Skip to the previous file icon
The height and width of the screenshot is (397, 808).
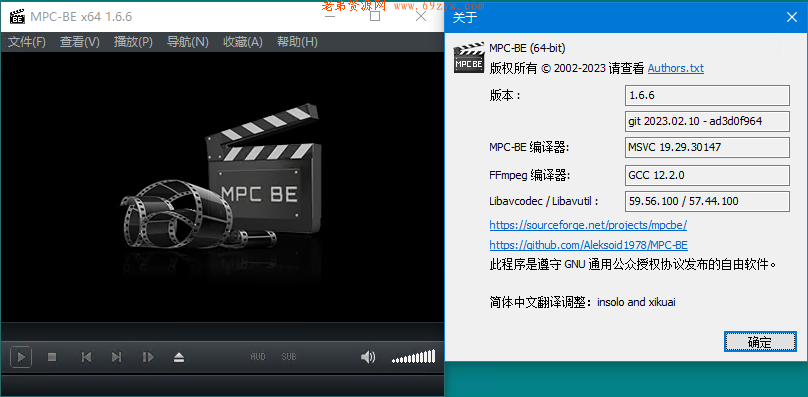tap(87, 357)
